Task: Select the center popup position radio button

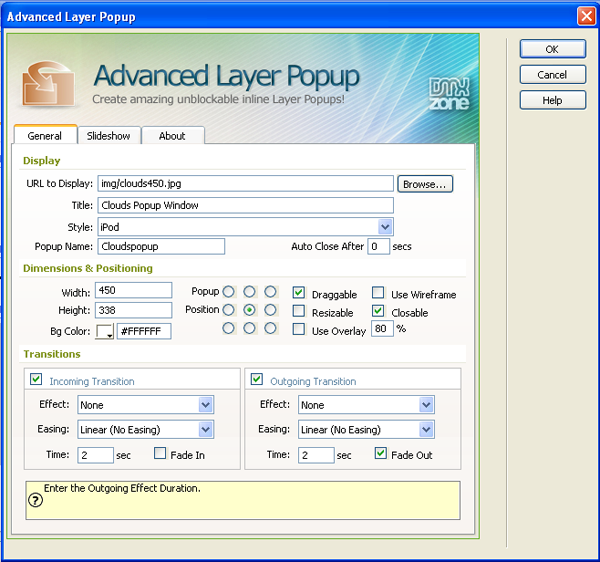Action: [249, 310]
